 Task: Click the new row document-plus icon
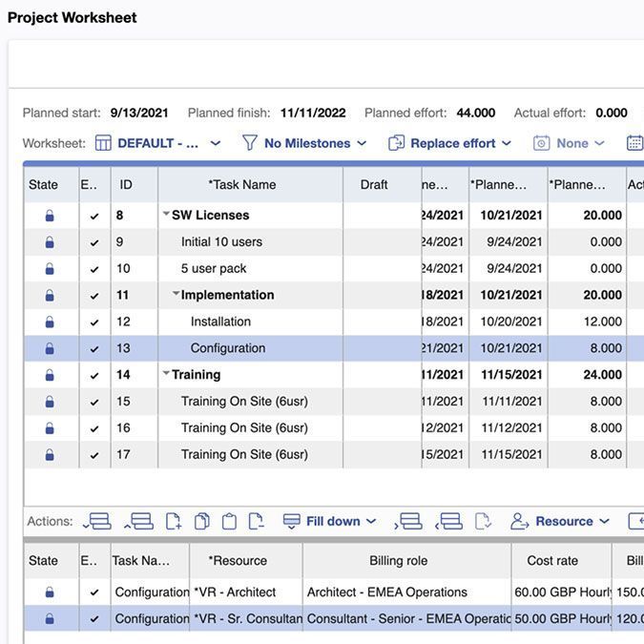[x=174, y=522]
